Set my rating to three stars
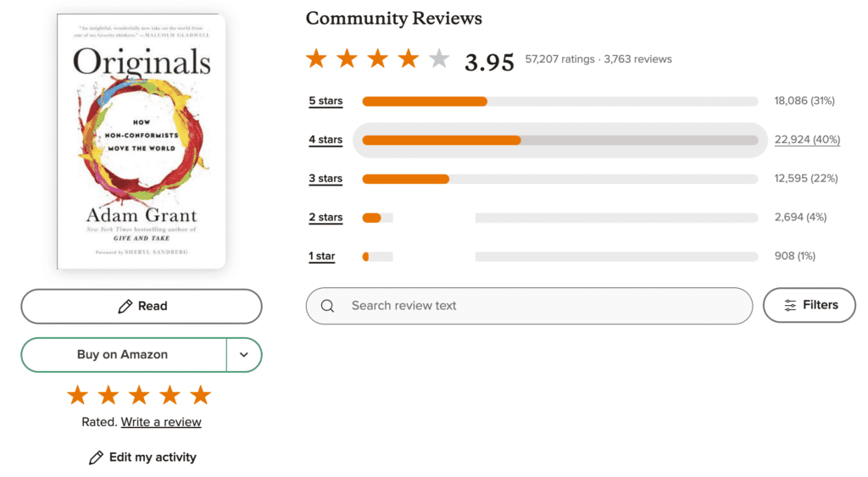868x477 pixels. (139, 395)
